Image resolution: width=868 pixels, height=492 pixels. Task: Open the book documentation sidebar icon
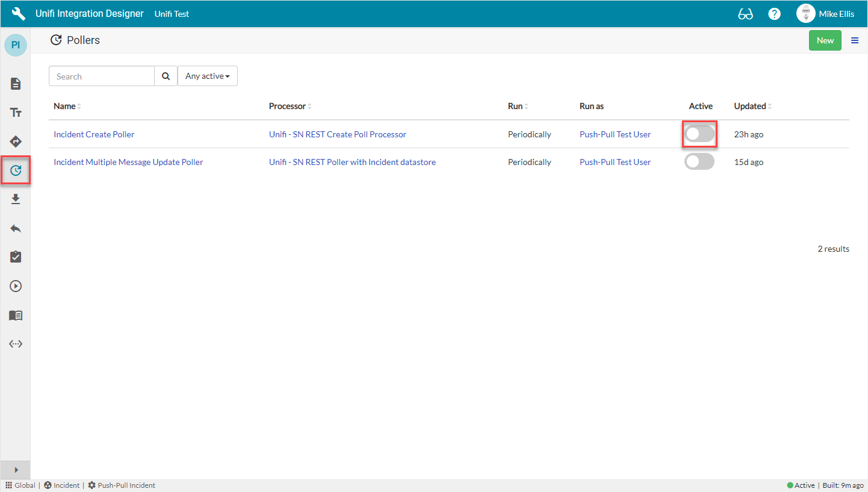pos(16,315)
